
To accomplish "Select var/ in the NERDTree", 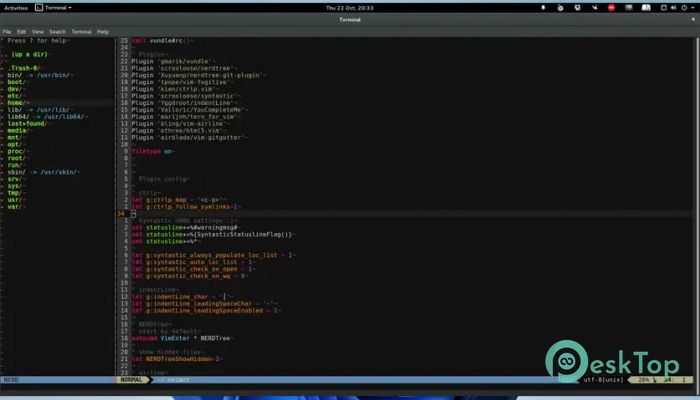I will pos(15,207).
